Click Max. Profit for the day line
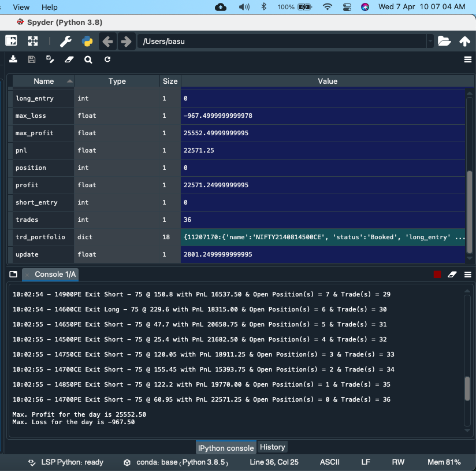This screenshot has width=476, height=471. pyautogui.click(x=79, y=414)
